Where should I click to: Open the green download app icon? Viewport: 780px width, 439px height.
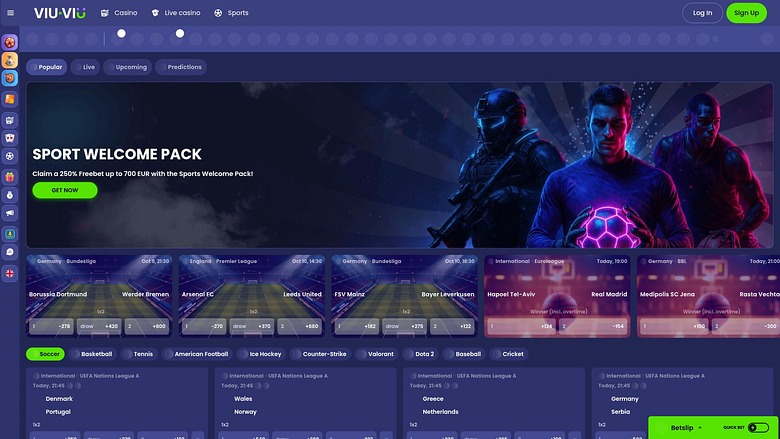point(9,234)
